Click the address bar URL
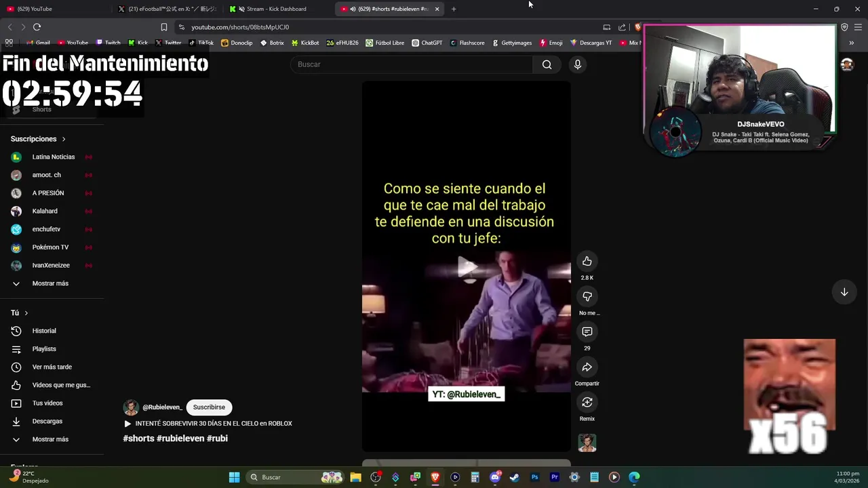 pos(240,27)
